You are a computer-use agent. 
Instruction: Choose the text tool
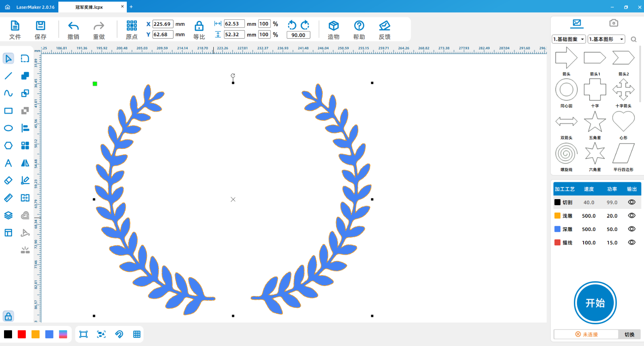[8, 163]
